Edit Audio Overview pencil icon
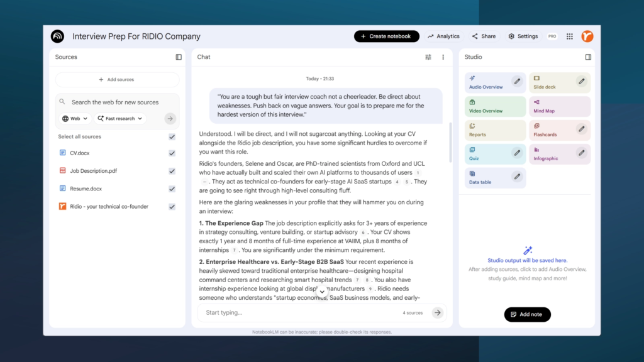The height and width of the screenshot is (362, 644). click(x=516, y=81)
